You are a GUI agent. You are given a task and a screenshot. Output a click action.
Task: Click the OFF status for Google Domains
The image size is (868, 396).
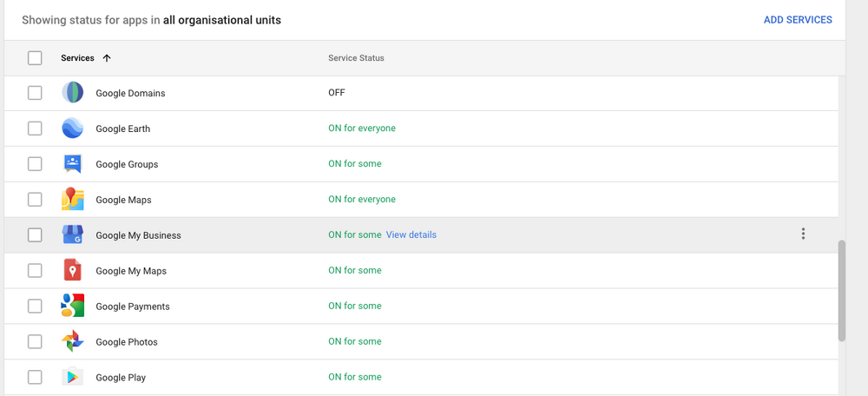[x=337, y=93]
